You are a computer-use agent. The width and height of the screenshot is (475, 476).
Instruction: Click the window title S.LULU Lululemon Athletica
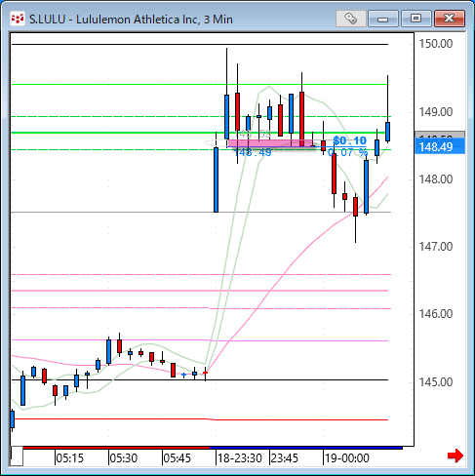coord(131,20)
